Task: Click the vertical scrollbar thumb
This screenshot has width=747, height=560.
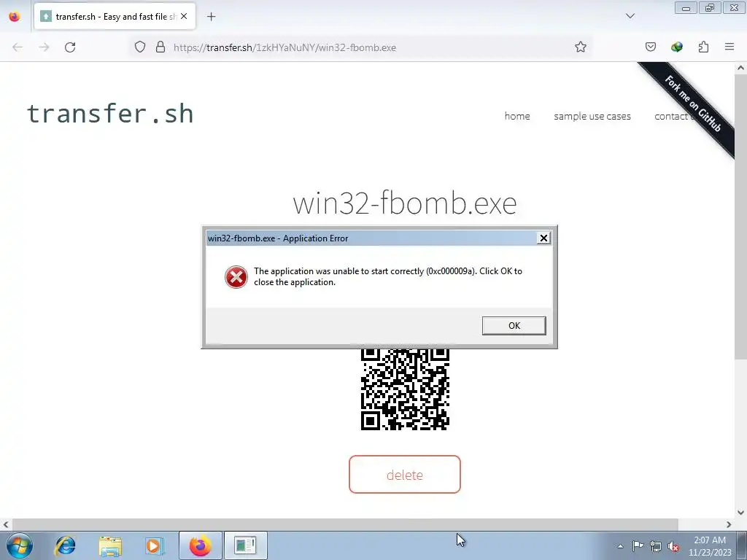Action: [740, 217]
